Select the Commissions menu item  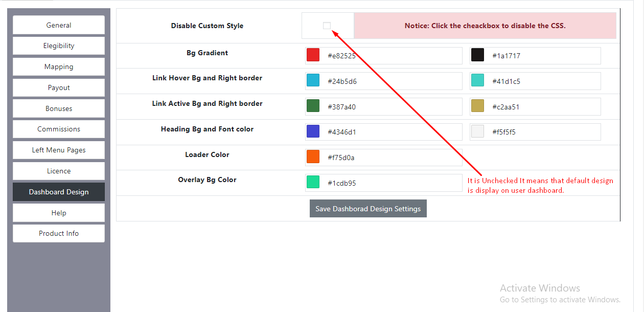coord(58,129)
